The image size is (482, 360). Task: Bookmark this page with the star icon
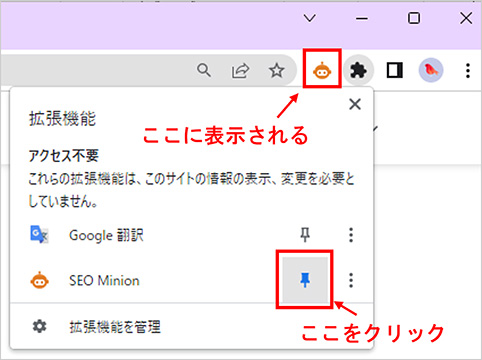pyautogui.click(x=276, y=70)
